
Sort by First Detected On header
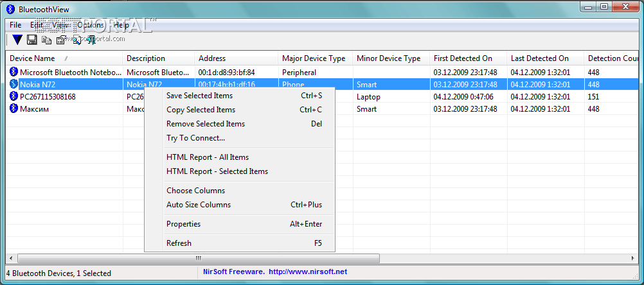tap(468, 58)
